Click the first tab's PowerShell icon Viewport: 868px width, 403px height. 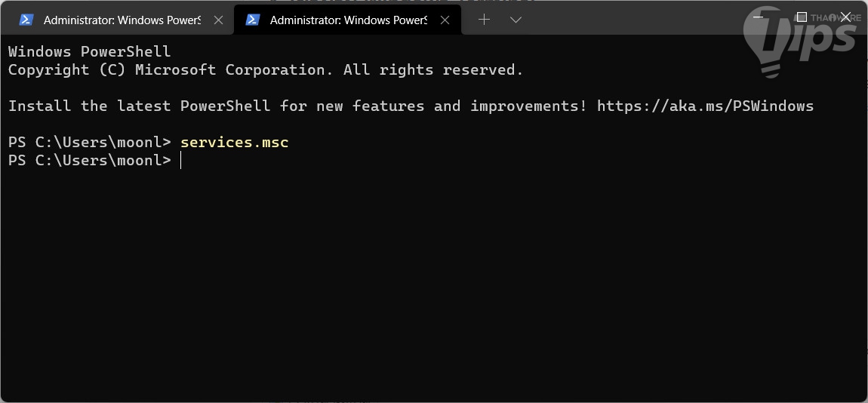[x=26, y=20]
